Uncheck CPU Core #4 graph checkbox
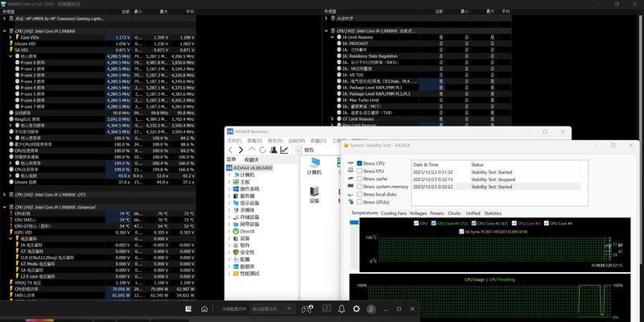Image resolution: width=644 pixels, height=322 pixels. (x=547, y=224)
